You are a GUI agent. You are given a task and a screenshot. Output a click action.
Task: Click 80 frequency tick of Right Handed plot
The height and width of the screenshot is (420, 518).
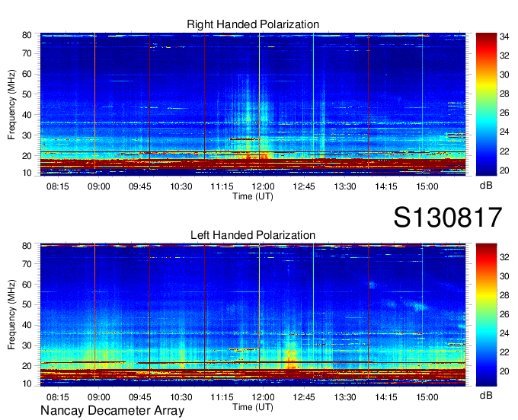click(x=27, y=35)
